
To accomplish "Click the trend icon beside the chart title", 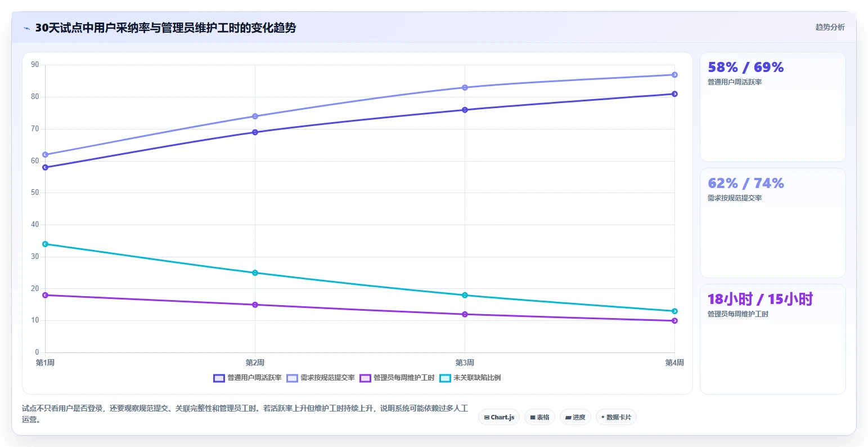I will pyautogui.click(x=27, y=28).
